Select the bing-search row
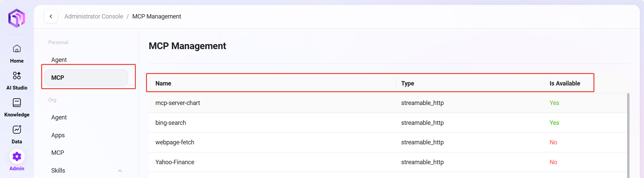This screenshot has width=644, height=178. point(171,123)
